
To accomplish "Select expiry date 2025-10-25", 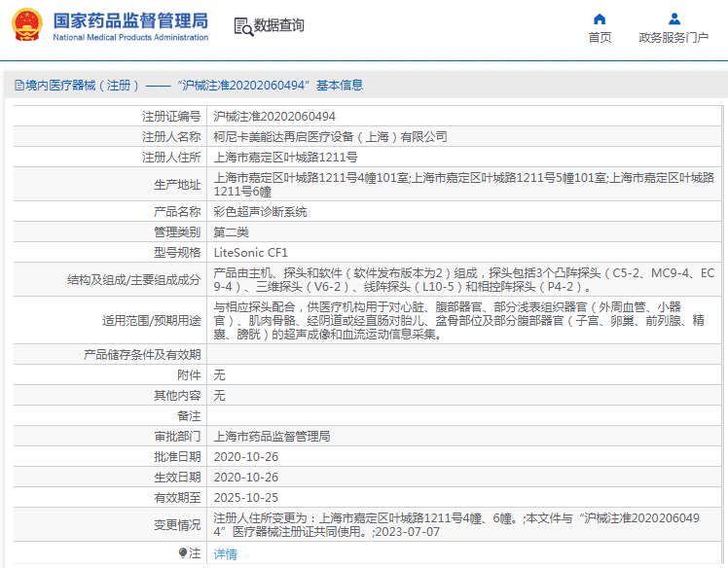I will point(246,498).
